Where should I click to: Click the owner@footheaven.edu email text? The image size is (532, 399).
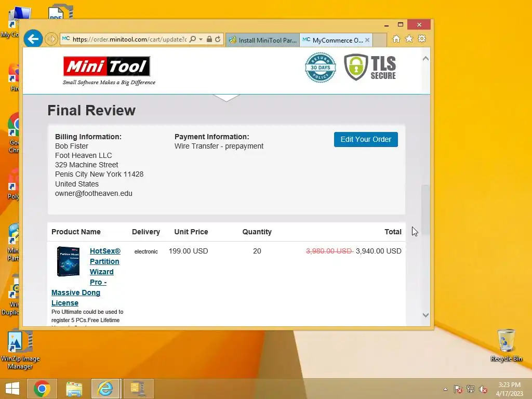94,193
